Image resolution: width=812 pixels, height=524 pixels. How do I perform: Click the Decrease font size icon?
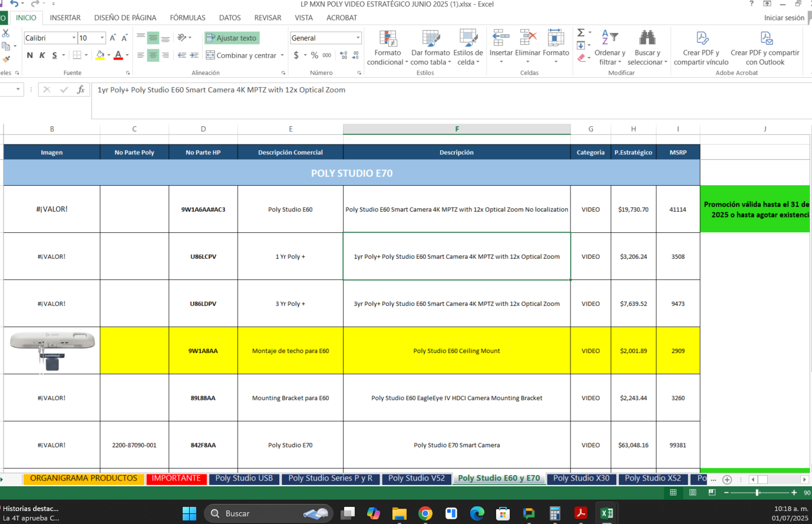tap(124, 38)
